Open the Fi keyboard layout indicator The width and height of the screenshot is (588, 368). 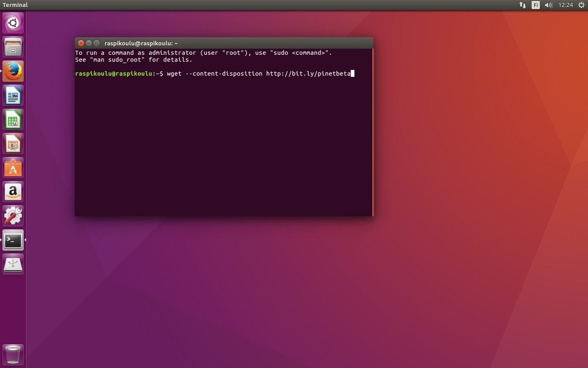[x=536, y=5]
